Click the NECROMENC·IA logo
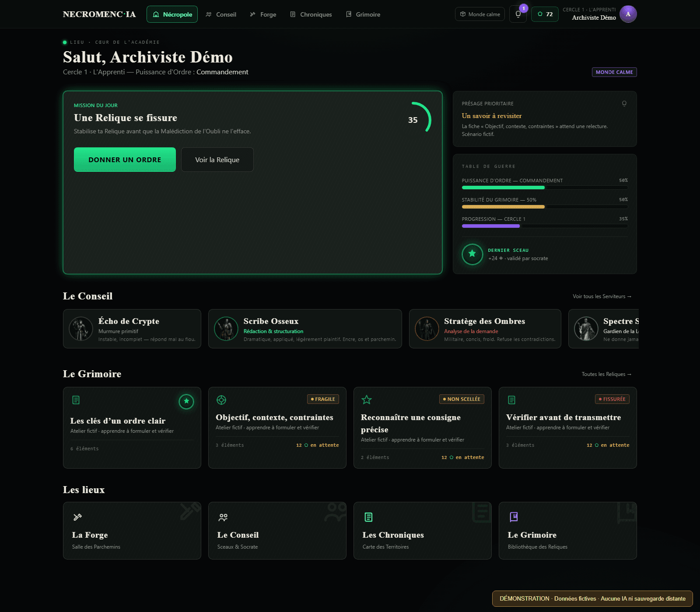The height and width of the screenshot is (612, 700). (x=99, y=14)
